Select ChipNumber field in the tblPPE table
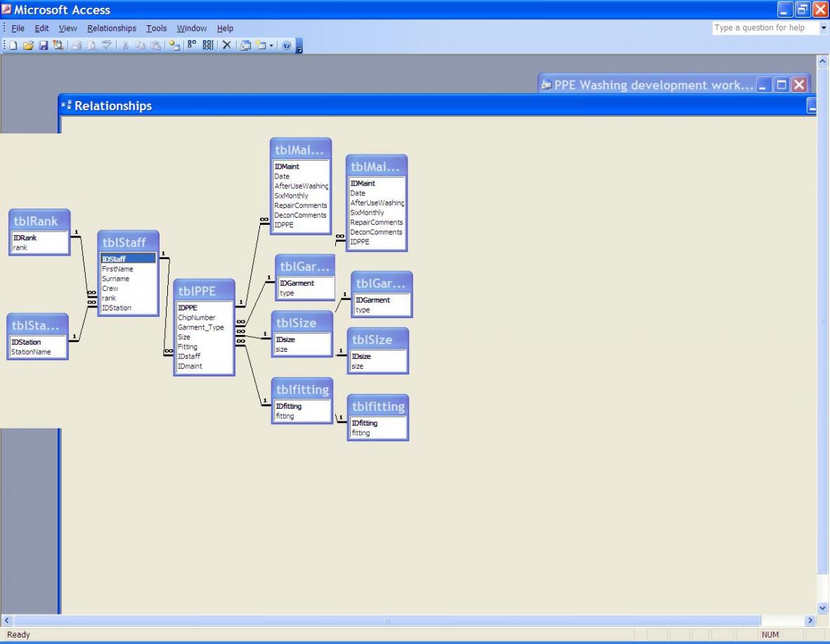The height and width of the screenshot is (644, 830). (x=196, y=317)
